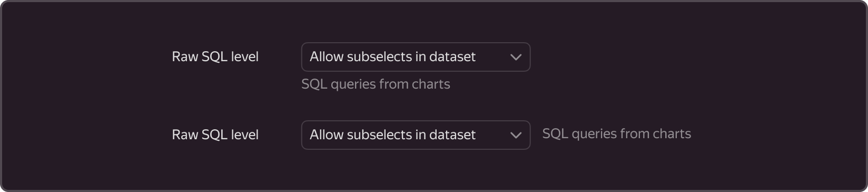Click the chevron icon in the second Raw SQL dropdown
The width and height of the screenshot is (868, 192).
point(516,135)
